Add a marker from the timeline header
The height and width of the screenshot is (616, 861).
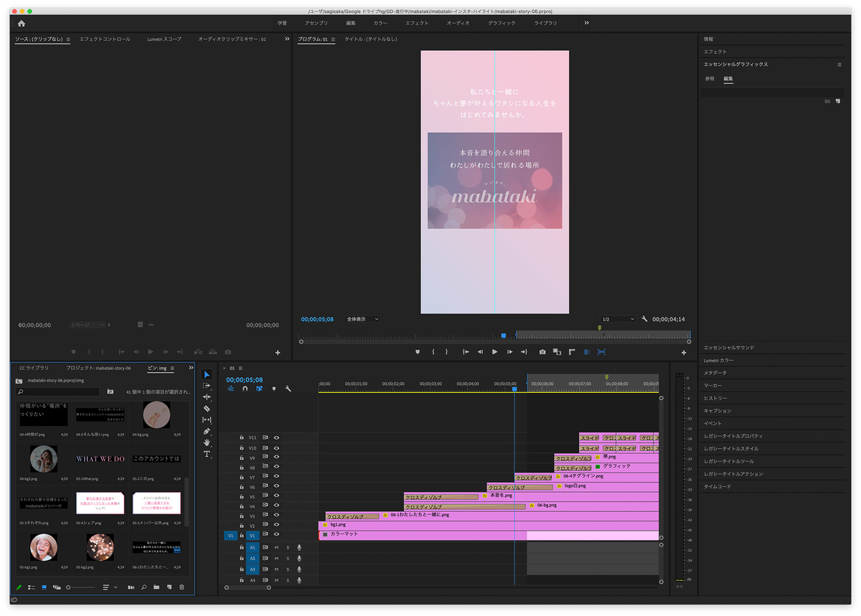point(273,389)
